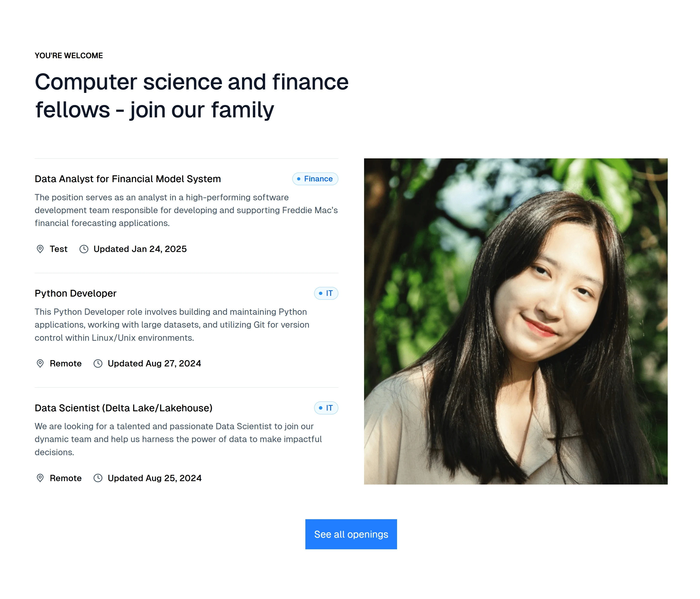
Task: Click location pin icon in Python Developer listing
Action: (40, 364)
